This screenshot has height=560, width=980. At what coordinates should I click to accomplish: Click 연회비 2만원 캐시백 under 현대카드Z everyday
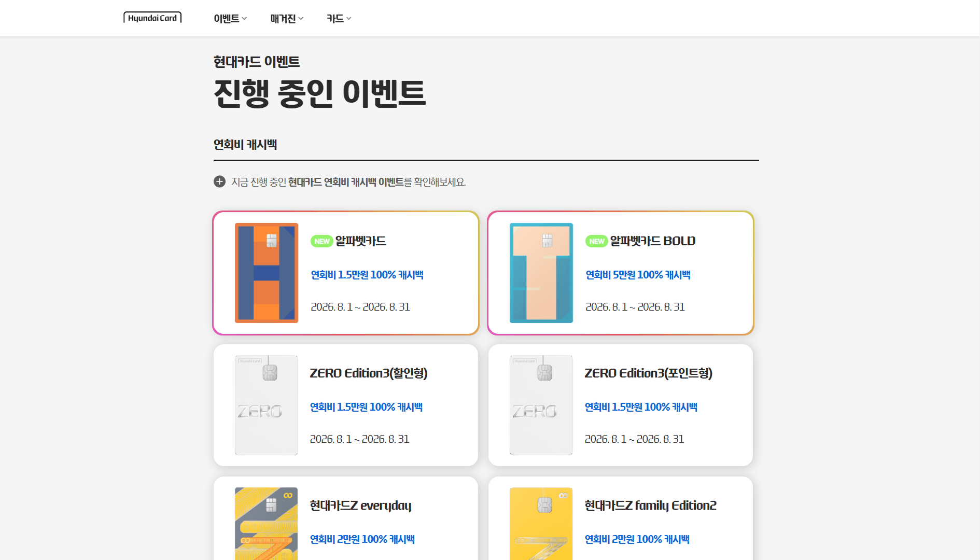(362, 539)
